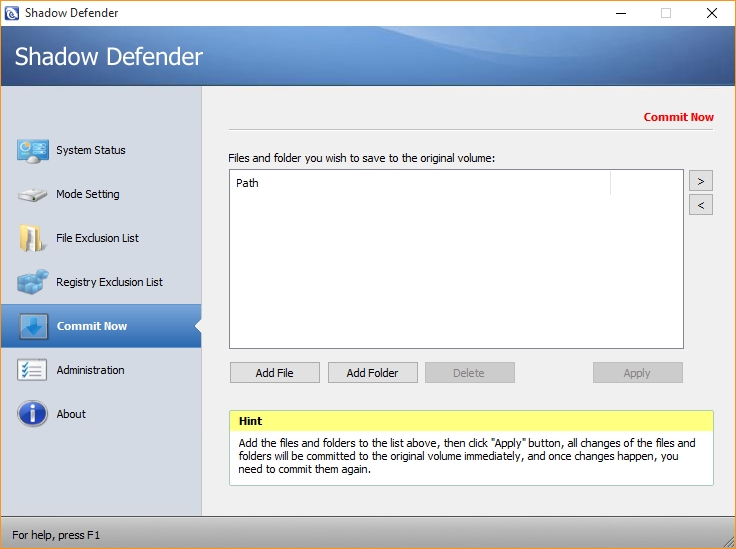Open Registry Exclusion List label
The width and height of the screenshot is (736, 549).
point(109,282)
